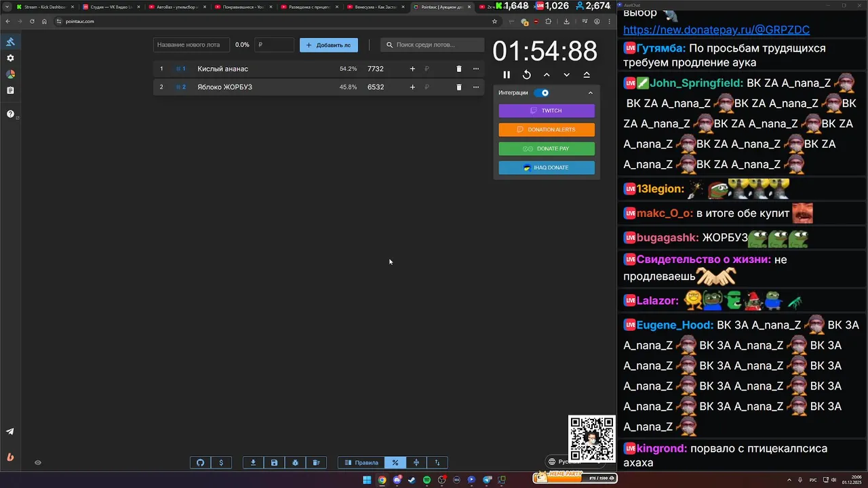The width and height of the screenshot is (868, 488).
Task: Select lot name Кислый ананас
Action: click(223, 69)
